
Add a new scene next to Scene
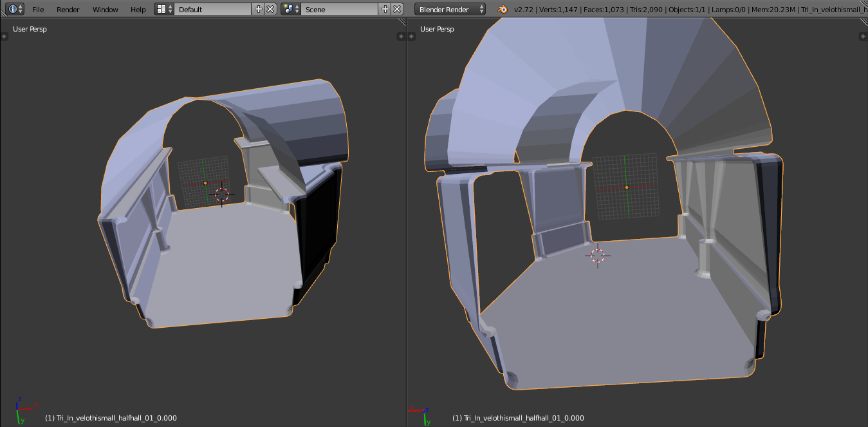[385, 9]
